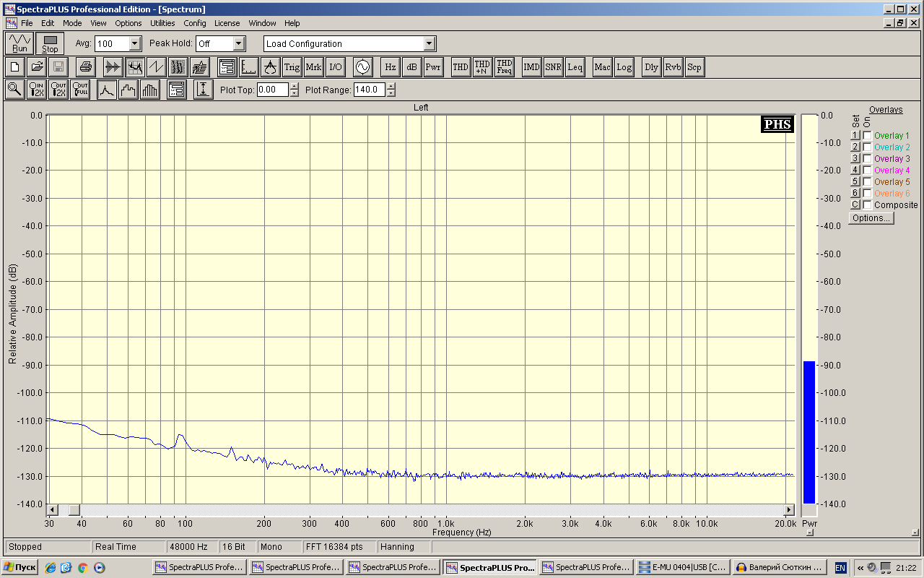The width and height of the screenshot is (924, 578).
Task: Expand the Load Configuration dropdown
Action: (430, 43)
